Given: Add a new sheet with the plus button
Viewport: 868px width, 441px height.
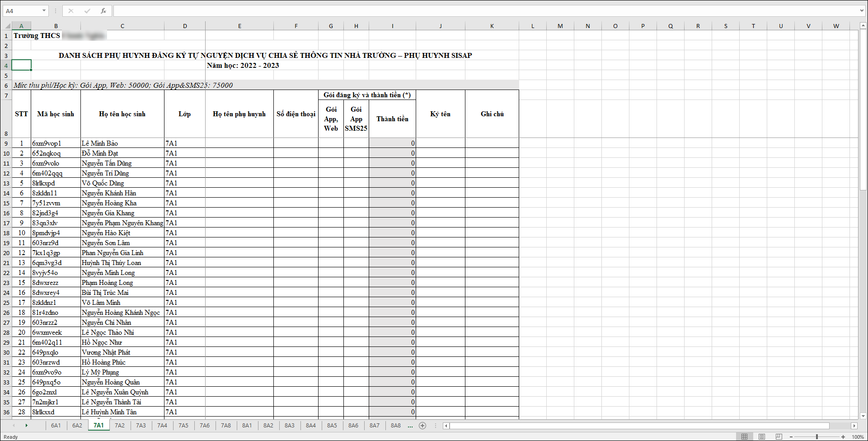Looking at the screenshot, I should pos(422,426).
